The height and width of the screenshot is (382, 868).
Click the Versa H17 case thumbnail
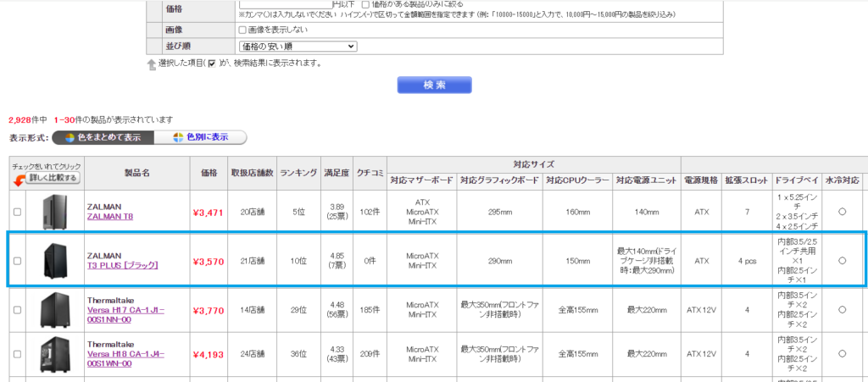coord(55,310)
